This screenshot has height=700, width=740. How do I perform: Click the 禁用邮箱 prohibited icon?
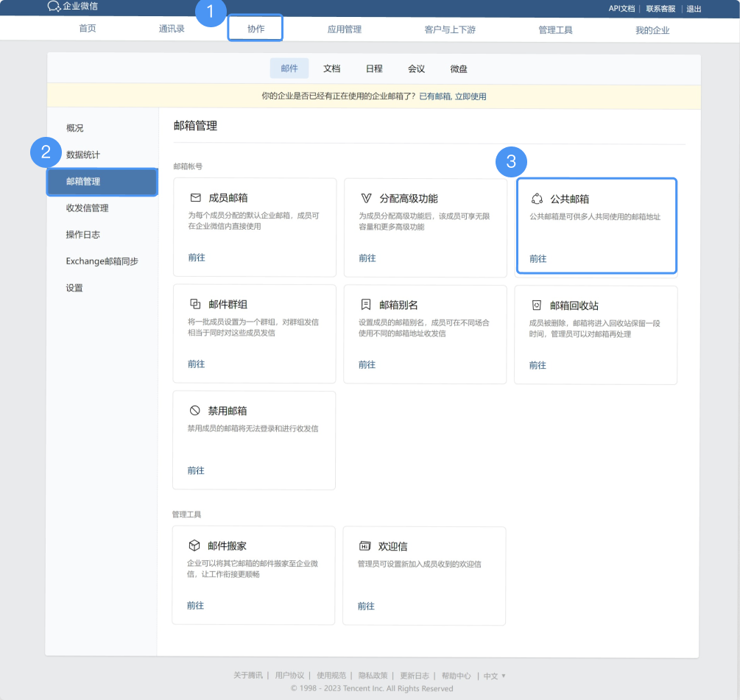[195, 411]
